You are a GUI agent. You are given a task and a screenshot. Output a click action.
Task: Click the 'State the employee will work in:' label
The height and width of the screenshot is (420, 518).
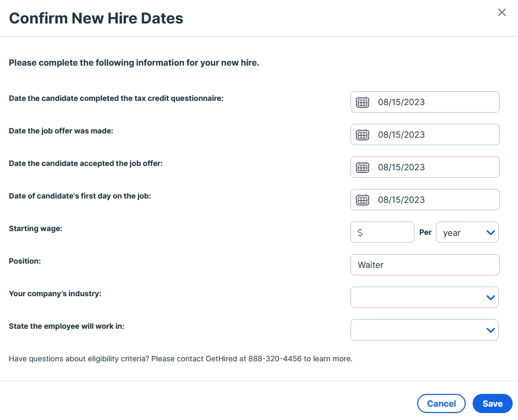coord(67,326)
